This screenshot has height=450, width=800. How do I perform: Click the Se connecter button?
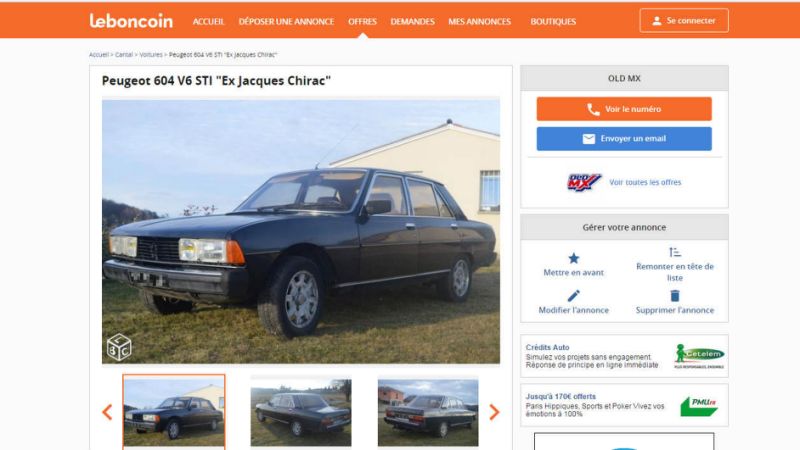pyautogui.click(x=684, y=21)
